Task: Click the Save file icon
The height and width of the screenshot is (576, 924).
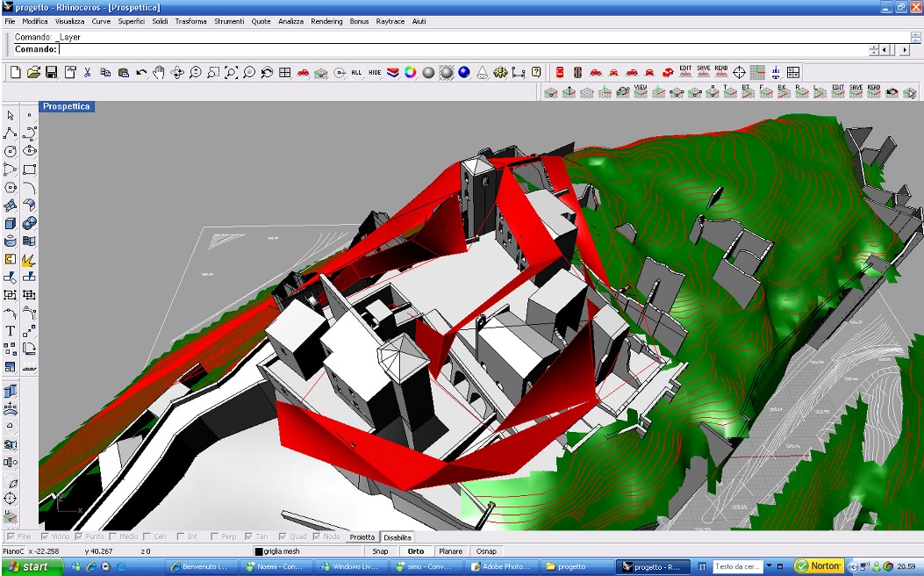Action: pos(52,73)
